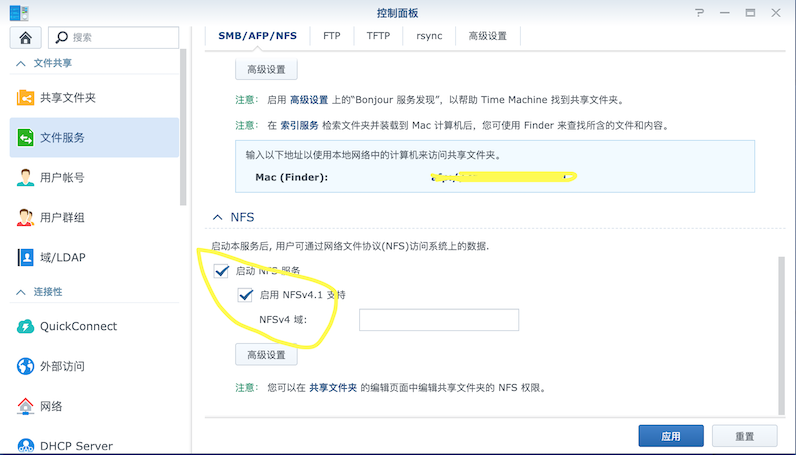Switch to SMB/AFP/NFS tab
This screenshot has height=455, width=796.
(257, 36)
